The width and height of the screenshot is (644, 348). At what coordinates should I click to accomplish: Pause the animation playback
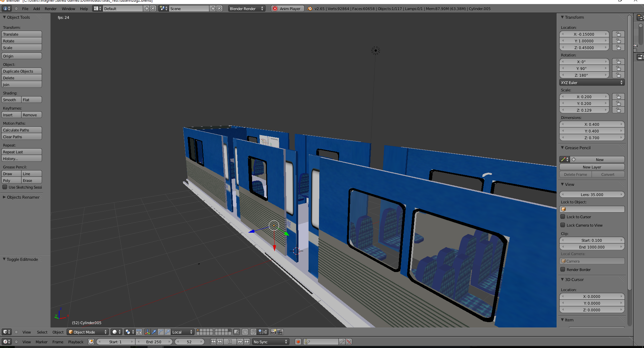click(x=230, y=342)
